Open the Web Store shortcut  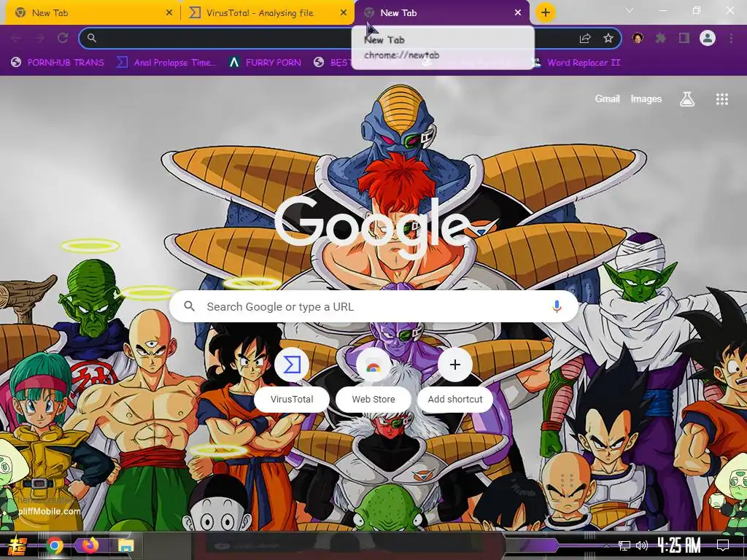[x=373, y=379]
